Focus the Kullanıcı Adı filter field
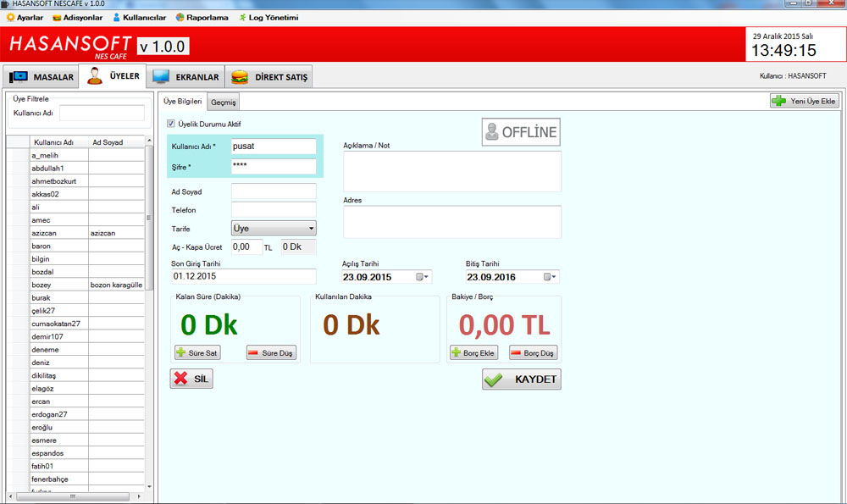The height and width of the screenshot is (504, 847). click(x=102, y=113)
